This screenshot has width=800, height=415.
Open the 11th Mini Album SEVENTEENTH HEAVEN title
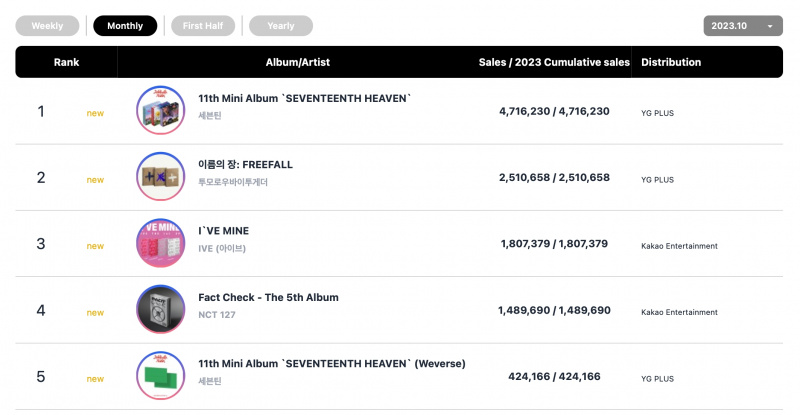pos(304,98)
